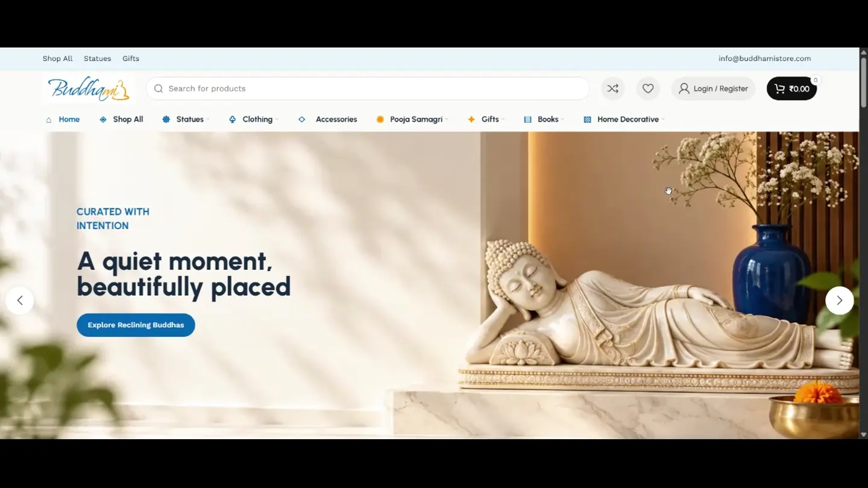The image size is (868, 488).
Task: Open the wishlist heart icon
Action: coord(648,89)
